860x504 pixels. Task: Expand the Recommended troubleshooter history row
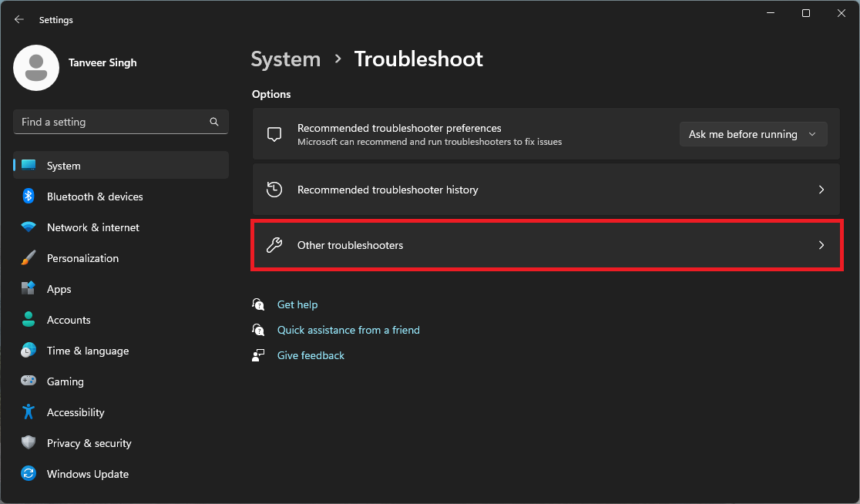coord(821,190)
